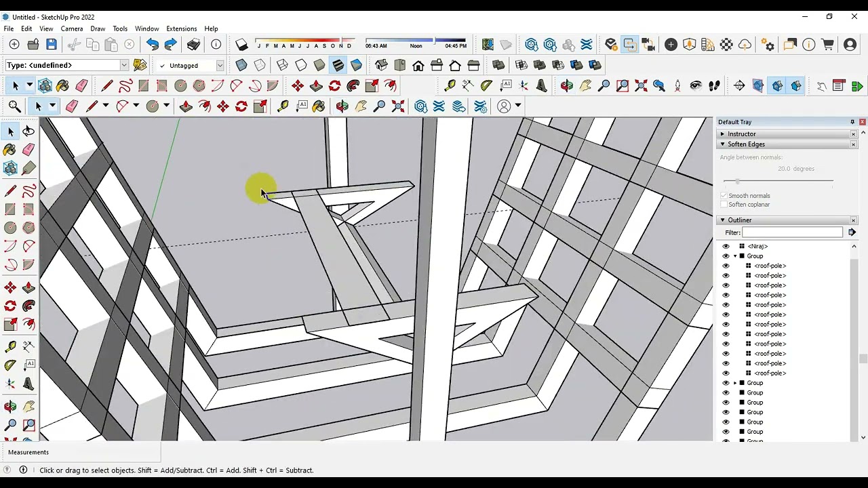Toggle Smooth normals checkbox

(x=724, y=196)
